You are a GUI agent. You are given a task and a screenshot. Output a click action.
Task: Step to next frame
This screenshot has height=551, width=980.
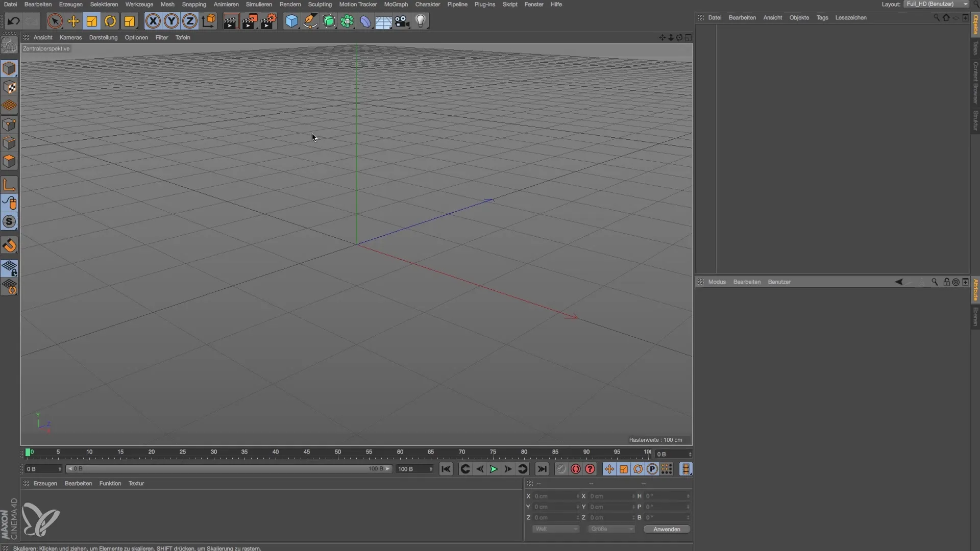click(x=508, y=469)
